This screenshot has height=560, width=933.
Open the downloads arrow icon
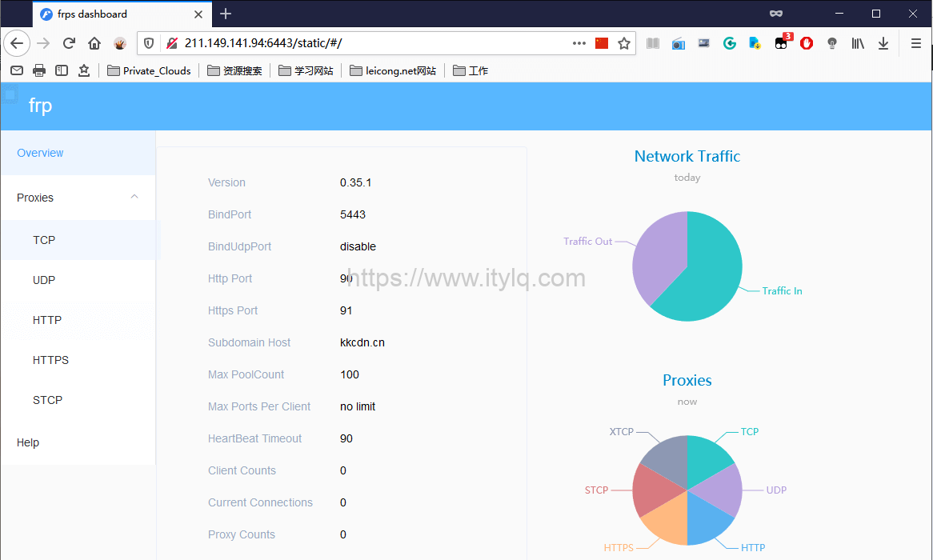883,43
